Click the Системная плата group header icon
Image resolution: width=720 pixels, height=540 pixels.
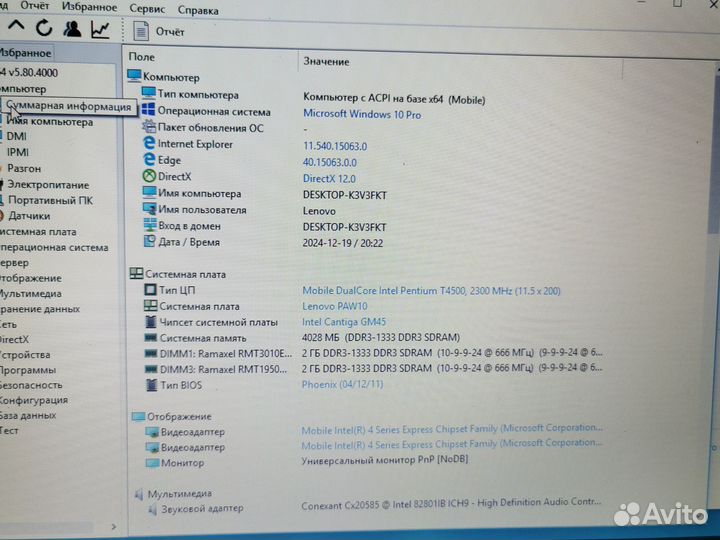point(136,274)
